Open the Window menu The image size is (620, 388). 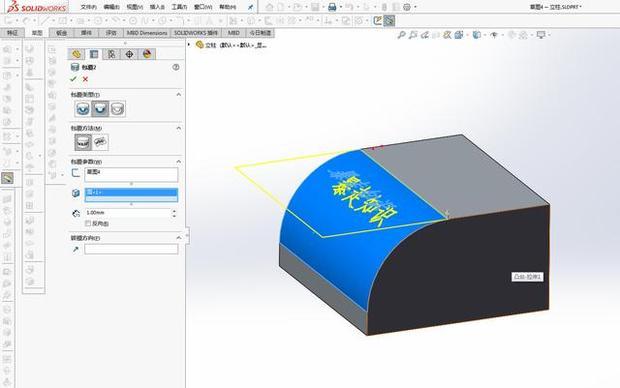[x=203, y=7]
